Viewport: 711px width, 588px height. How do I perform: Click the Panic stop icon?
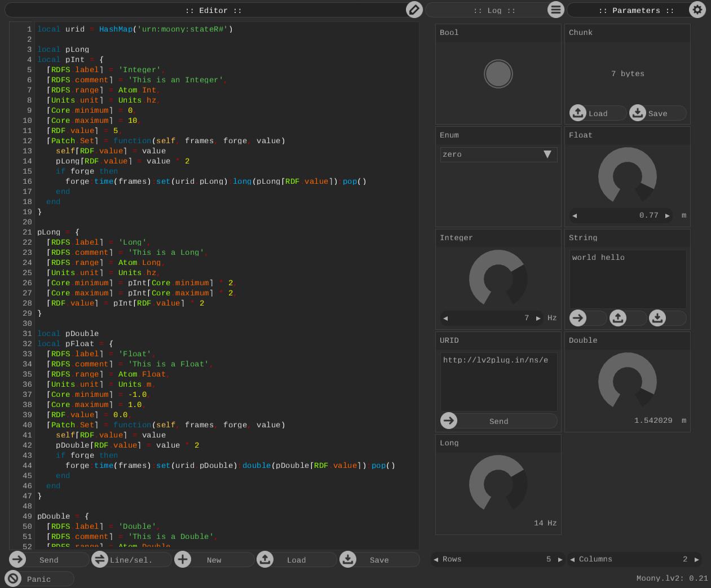click(13, 578)
